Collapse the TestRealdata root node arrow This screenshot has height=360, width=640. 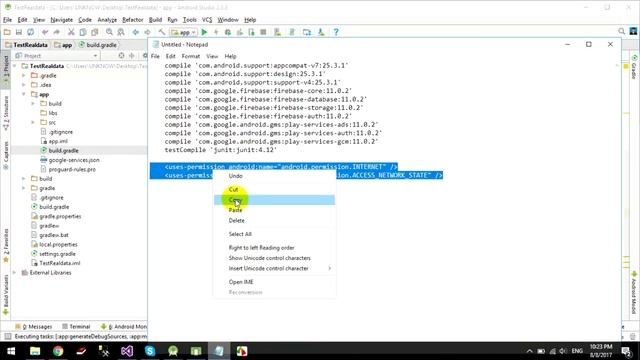click(15, 66)
